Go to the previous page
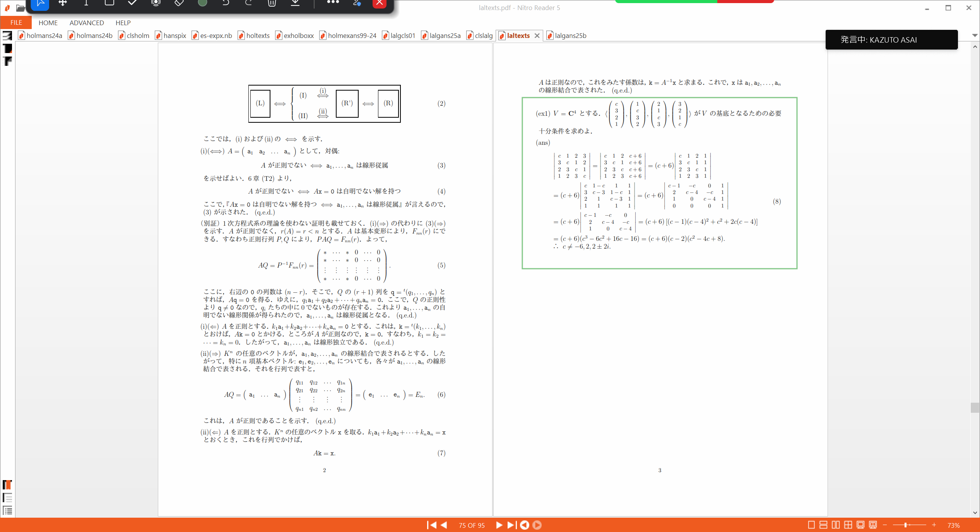Image resolution: width=980 pixels, height=532 pixels. point(444,525)
